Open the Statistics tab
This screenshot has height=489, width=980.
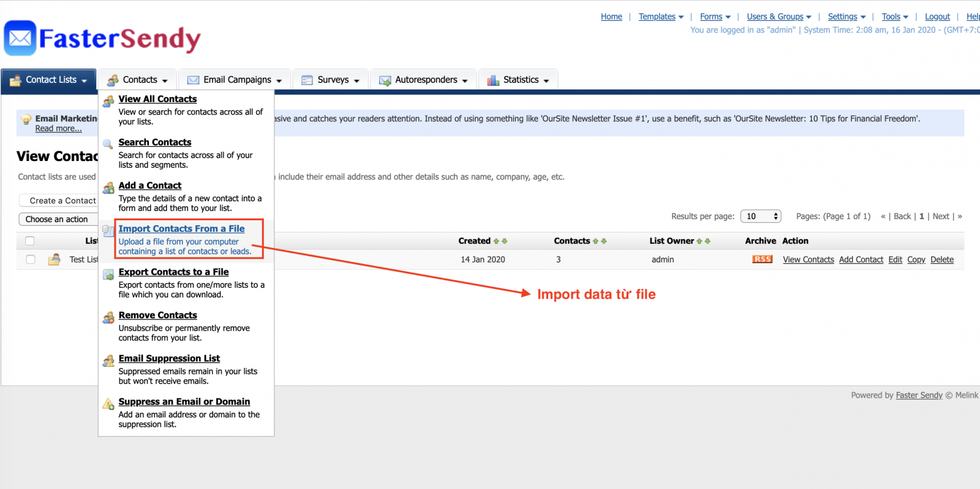(518, 80)
